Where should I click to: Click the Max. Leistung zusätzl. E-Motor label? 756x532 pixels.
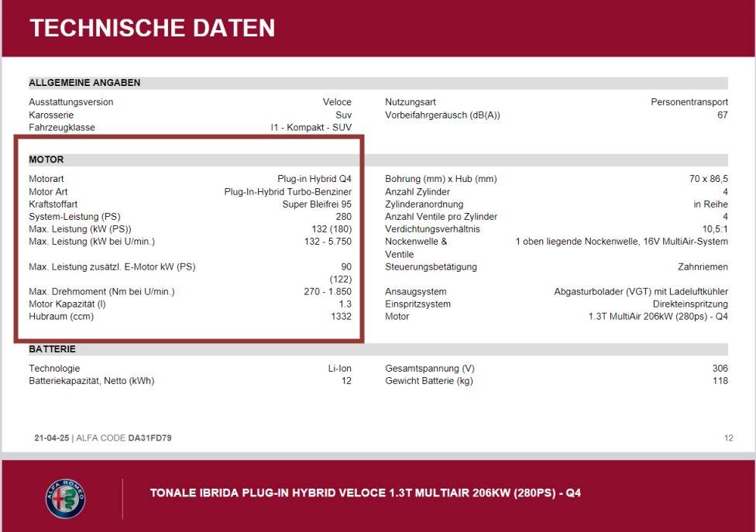click(112, 267)
